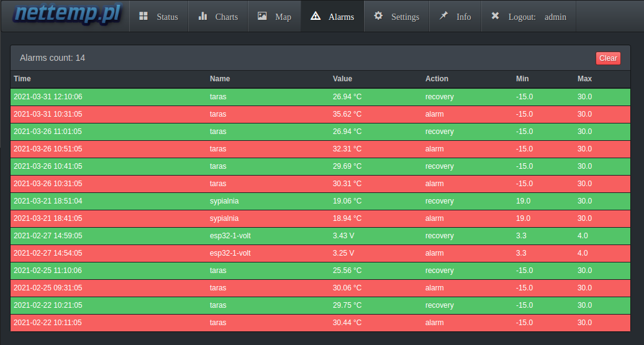
Task: Select the timestamp 2021-03-21 18:41:05
Action: tap(48, 218)
